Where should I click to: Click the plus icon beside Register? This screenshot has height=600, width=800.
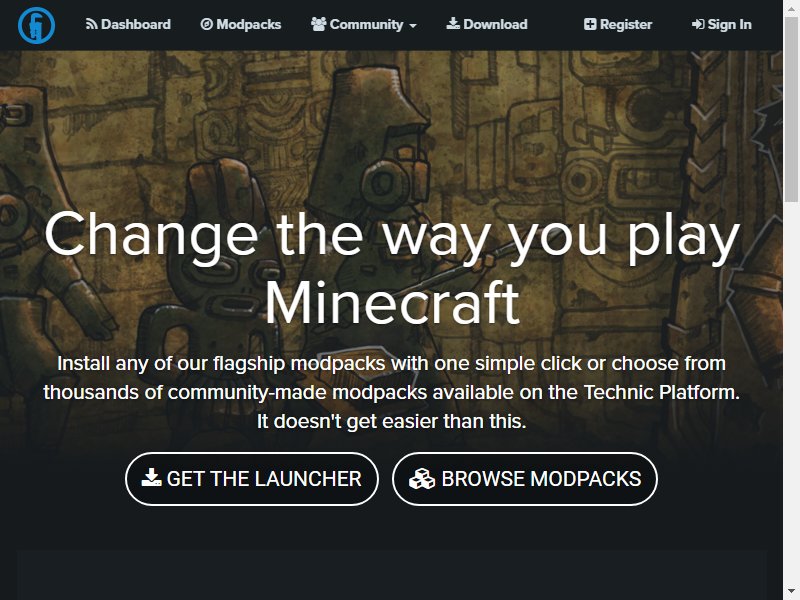pyautogui.click(x=590, y=24)
